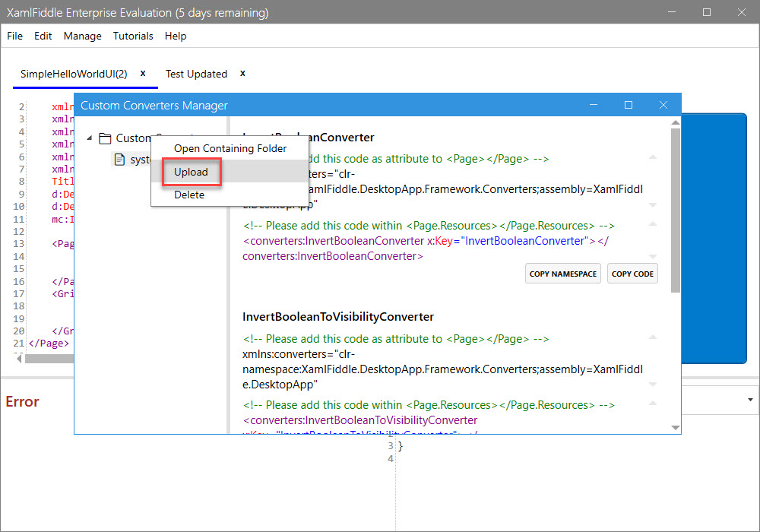
Task: Close the XamlFiddle main window
Action: pyautogui.click(x=742, y=12)
